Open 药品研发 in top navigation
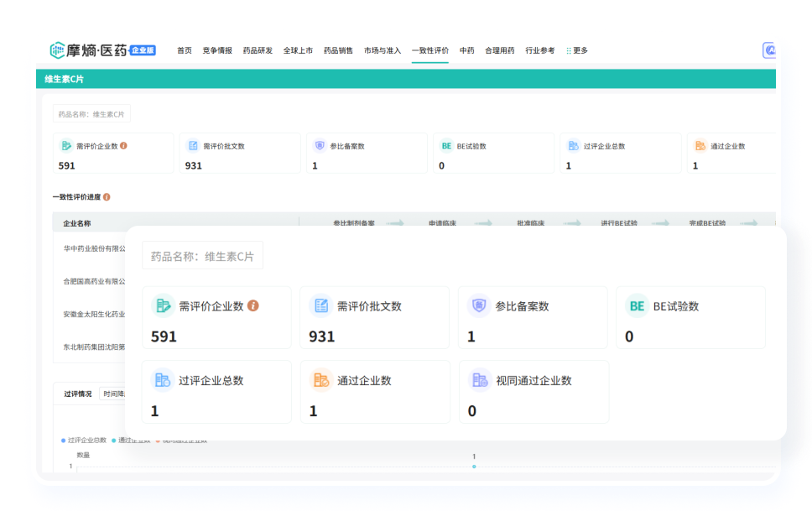The height and width of the screenshot is (511, 812). (258, 50)
